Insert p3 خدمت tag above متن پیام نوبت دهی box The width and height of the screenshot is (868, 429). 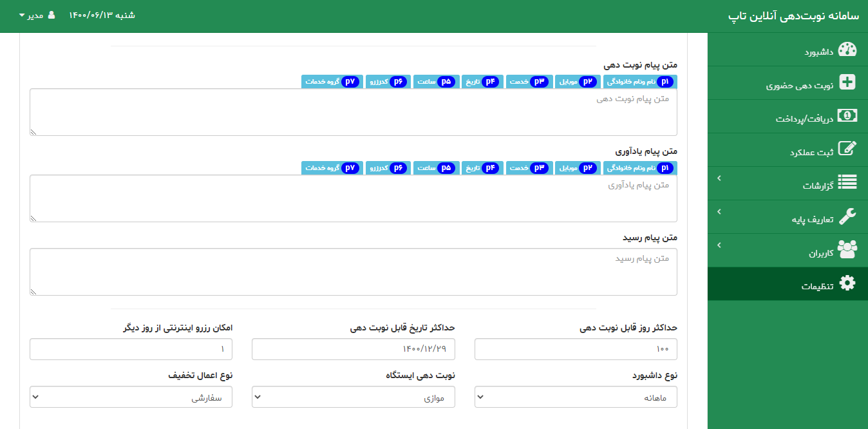click(529, 82)
